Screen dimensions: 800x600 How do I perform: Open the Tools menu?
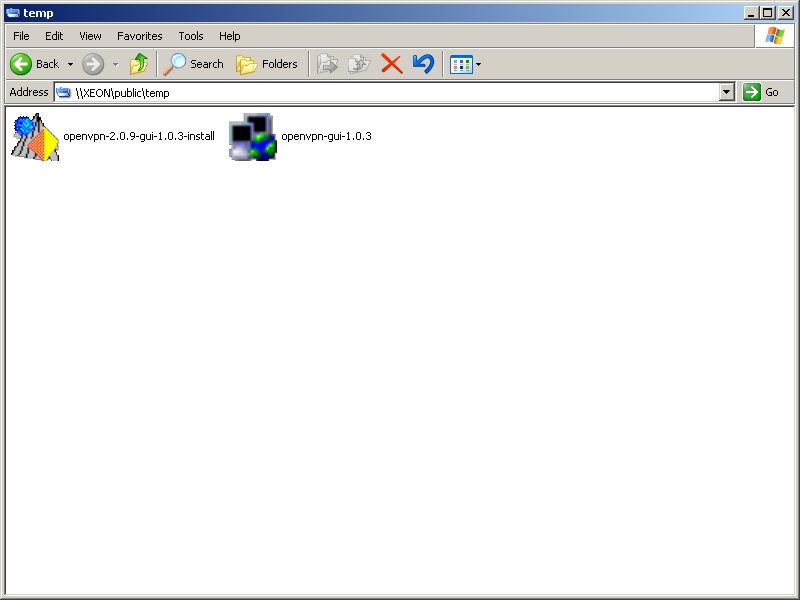click(190, 36)
